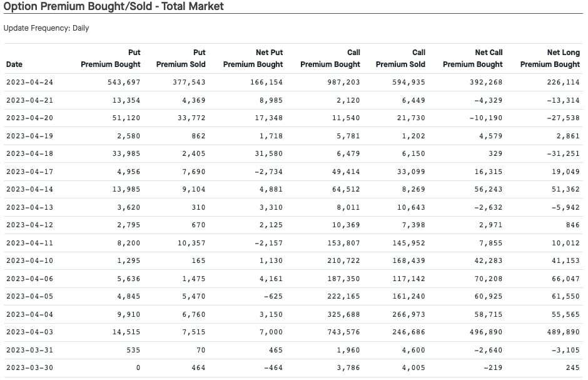Click the Update Frequency: Daily text
Image resolution: width=588 pixels, height=380 pixels.
pos(46,28)
